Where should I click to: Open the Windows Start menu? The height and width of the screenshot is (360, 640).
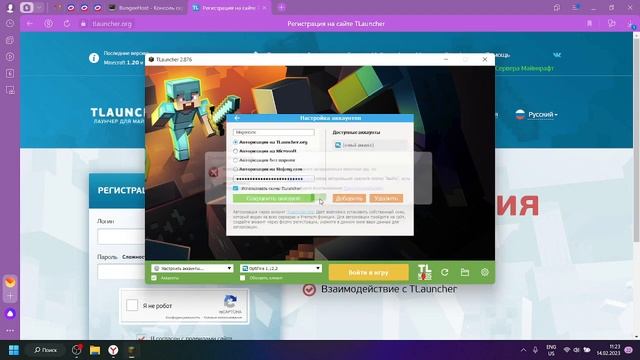13,350
